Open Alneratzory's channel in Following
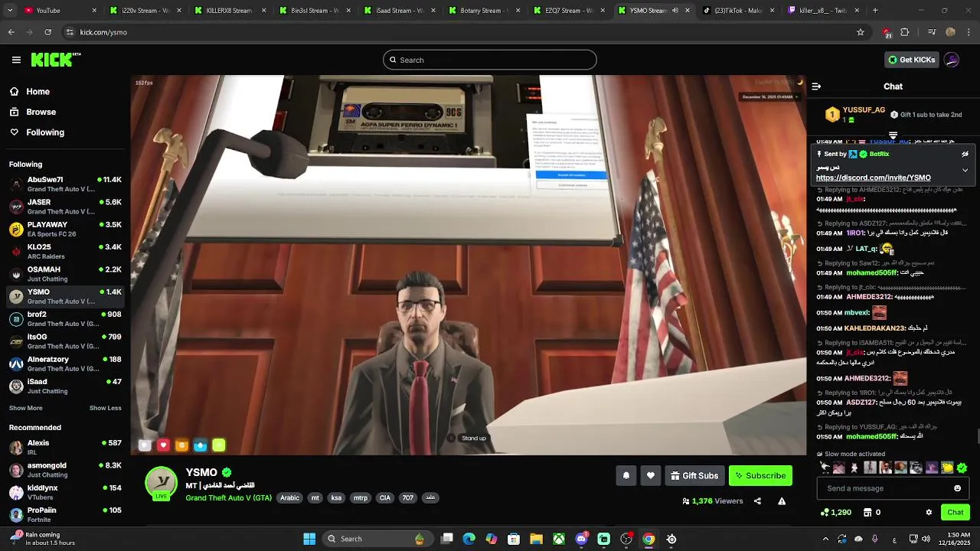Image resolution: width=980 pixels, height=551 pixels. (x=65, y=364)
